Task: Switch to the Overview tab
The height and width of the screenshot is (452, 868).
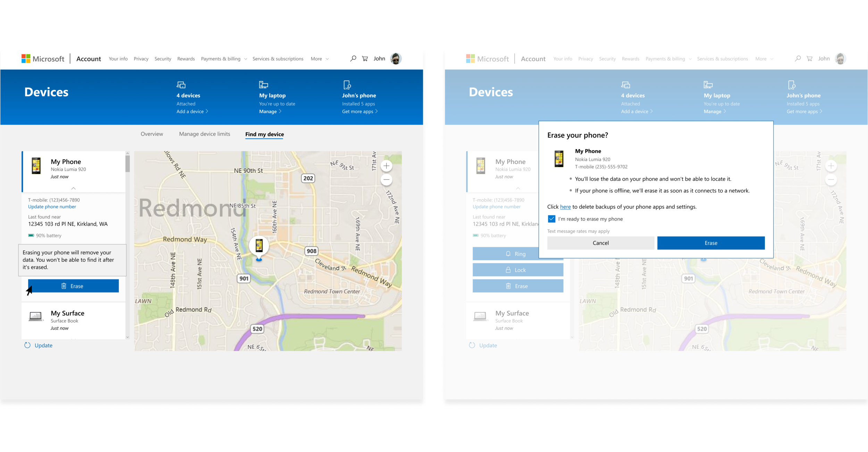Action: (152, 134)
